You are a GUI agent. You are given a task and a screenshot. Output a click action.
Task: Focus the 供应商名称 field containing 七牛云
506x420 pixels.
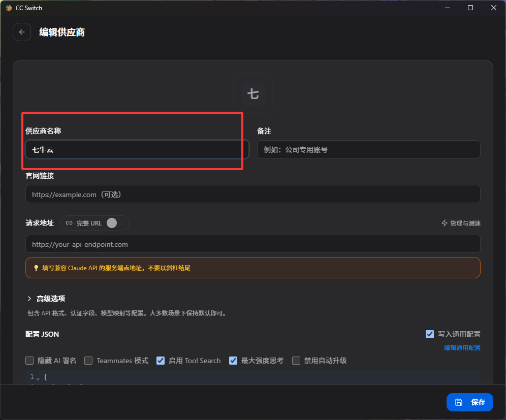pyautogui.click(x=137, y=149)
